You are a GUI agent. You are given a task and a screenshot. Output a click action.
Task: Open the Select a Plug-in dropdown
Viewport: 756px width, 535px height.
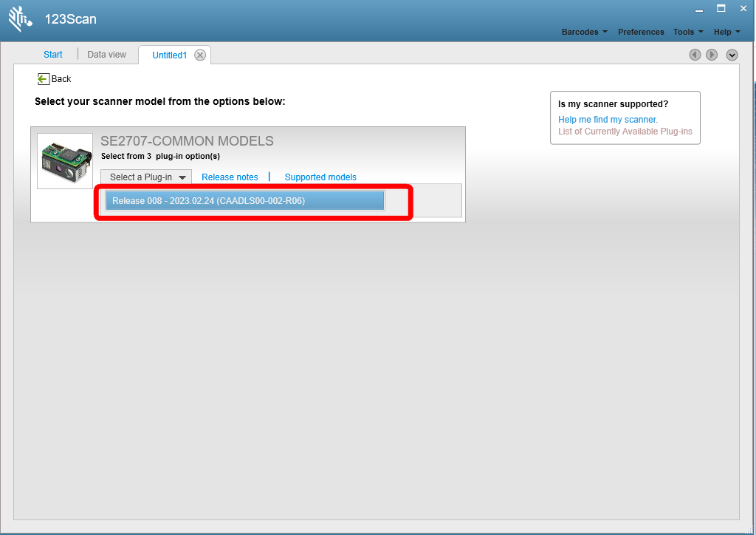[x=146, y=177]
